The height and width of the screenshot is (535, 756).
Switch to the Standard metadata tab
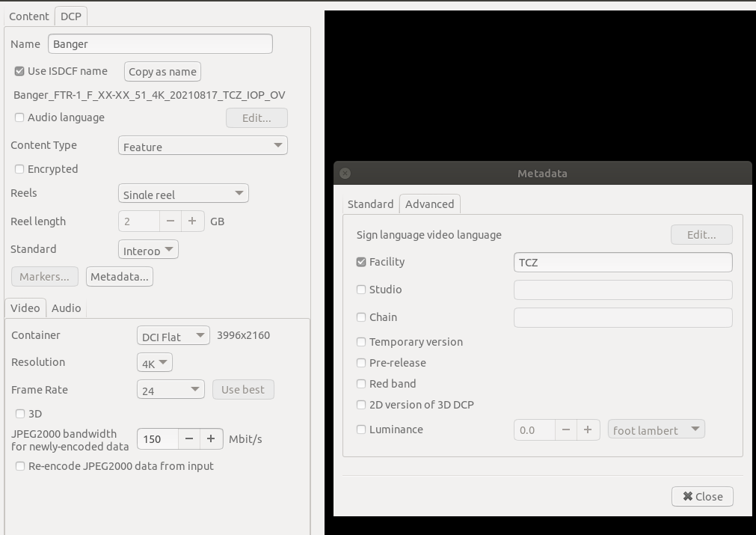tap(370, 204)
